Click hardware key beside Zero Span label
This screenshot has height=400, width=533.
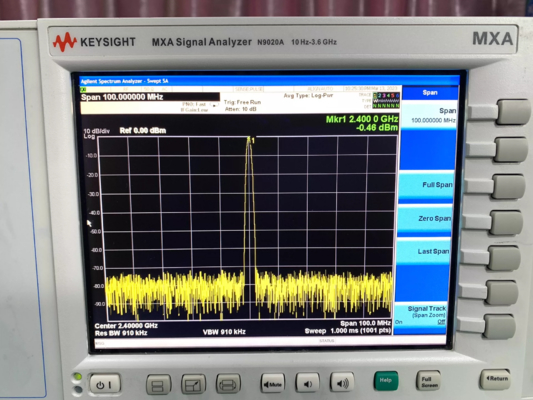click(506, 222)
